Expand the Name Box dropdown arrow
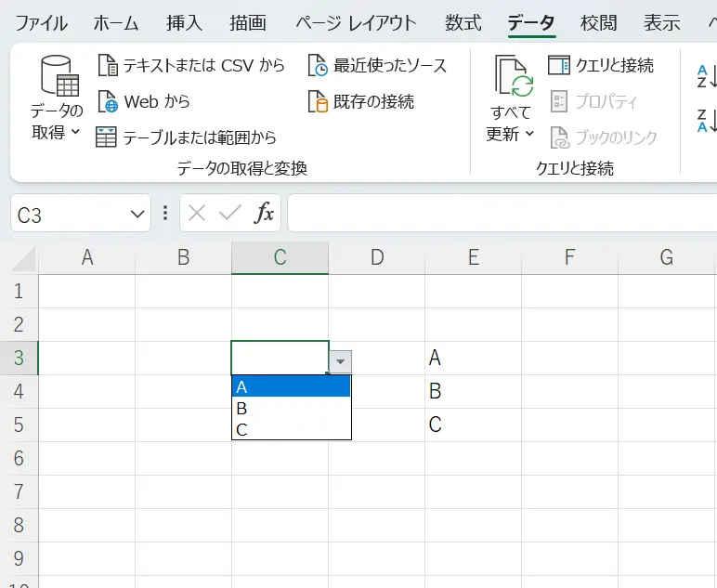Screen dimensions: 717x588 coord(137,215)
